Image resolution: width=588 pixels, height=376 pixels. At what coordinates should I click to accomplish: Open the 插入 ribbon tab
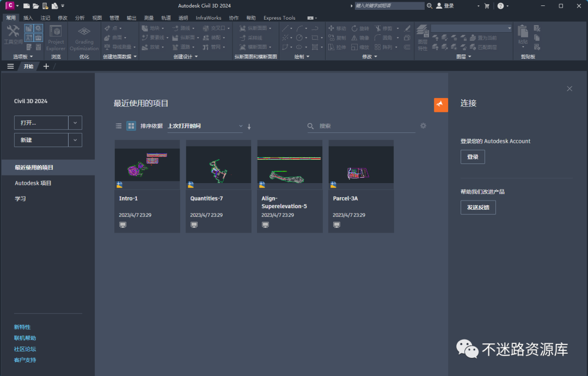(28, 17)
